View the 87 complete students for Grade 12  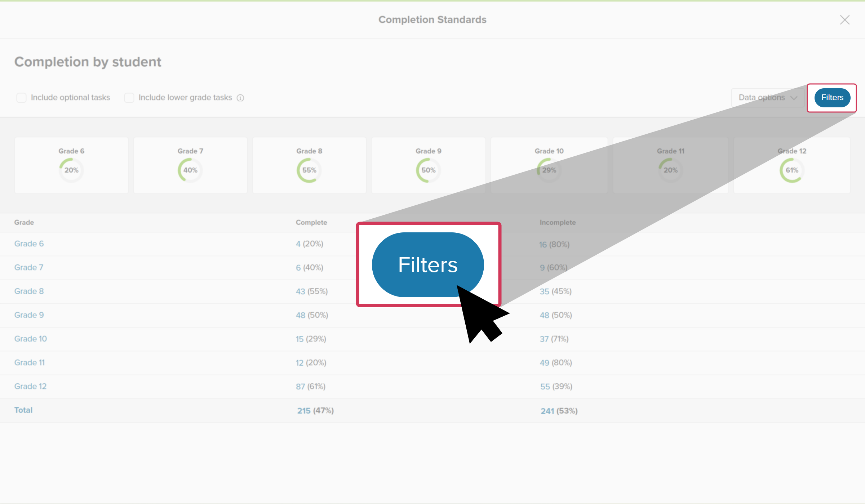click(301, 386)
